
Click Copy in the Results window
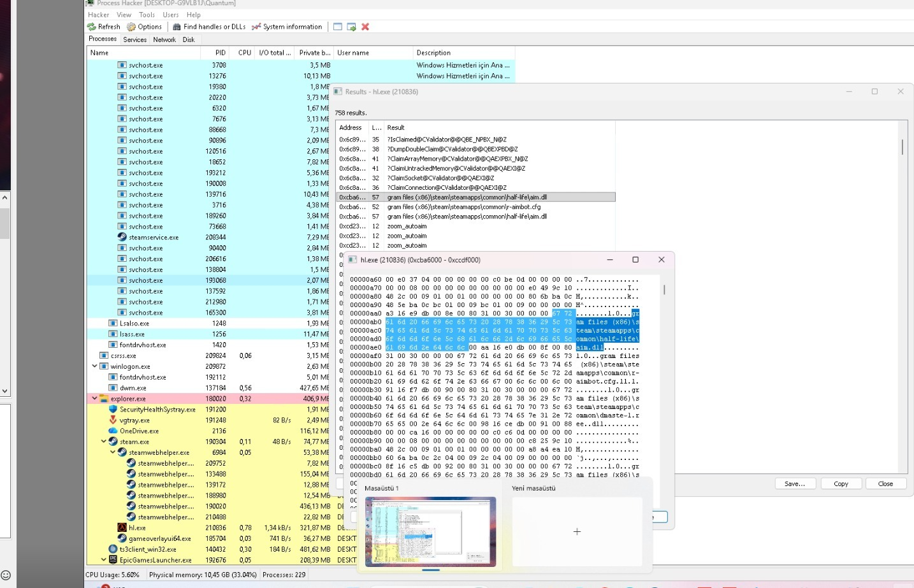[x=841, y=484]
